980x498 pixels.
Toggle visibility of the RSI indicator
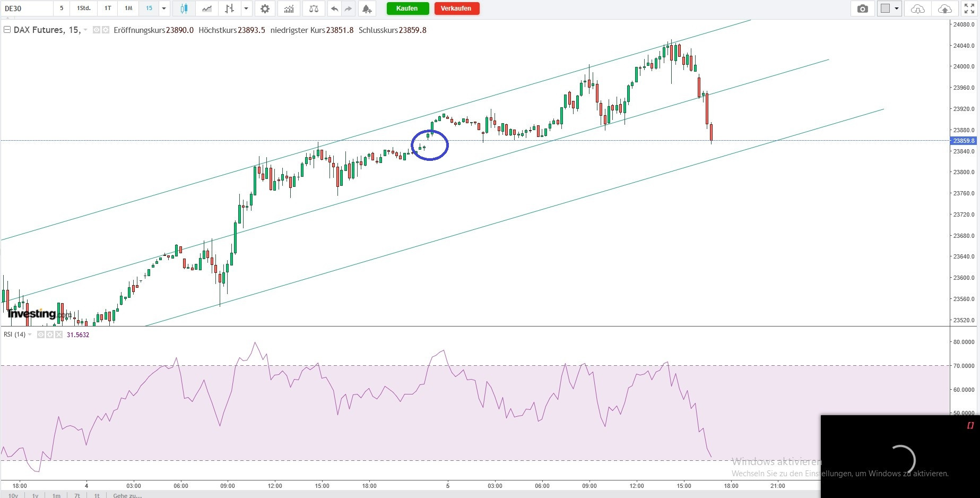41,334
